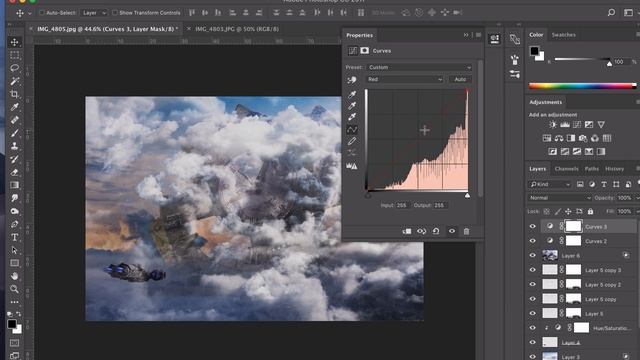
Task: Select the Eraser tool
Action: tap(14, 172)
